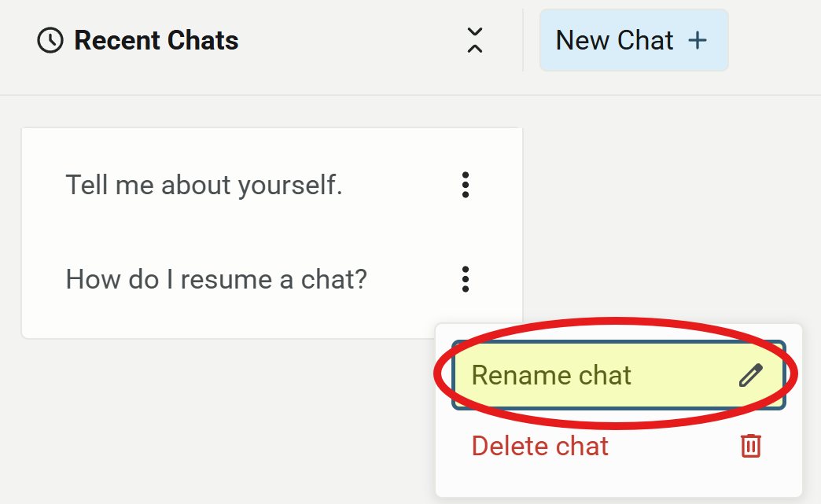The width and height of the screenshot is (821, 504).
Task: Select the highlighted Rename chat option
Action: (552, 375)
